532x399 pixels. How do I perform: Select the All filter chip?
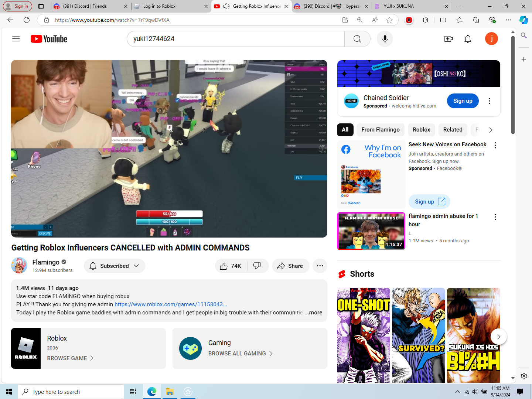(x=345, y=130)
